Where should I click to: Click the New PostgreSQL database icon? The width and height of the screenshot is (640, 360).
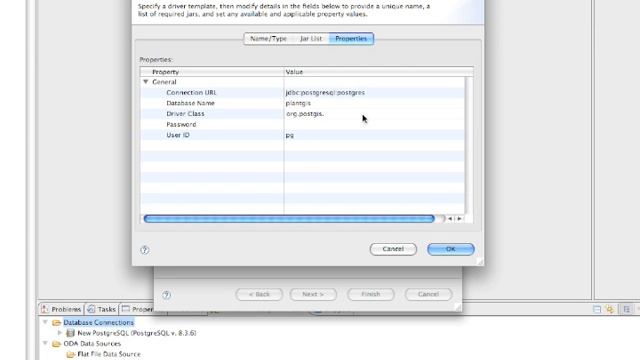pyautogui.click(x=71, y=333)
